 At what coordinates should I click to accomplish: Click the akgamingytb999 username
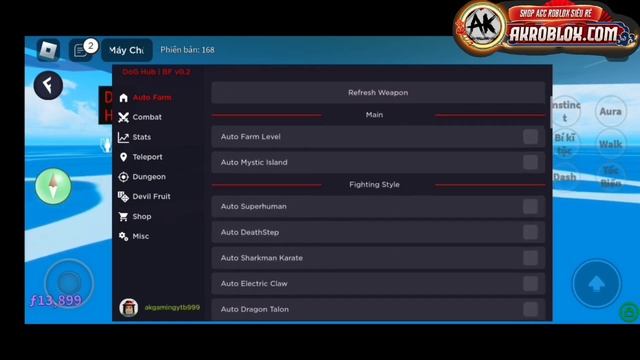tap(172, 307)
